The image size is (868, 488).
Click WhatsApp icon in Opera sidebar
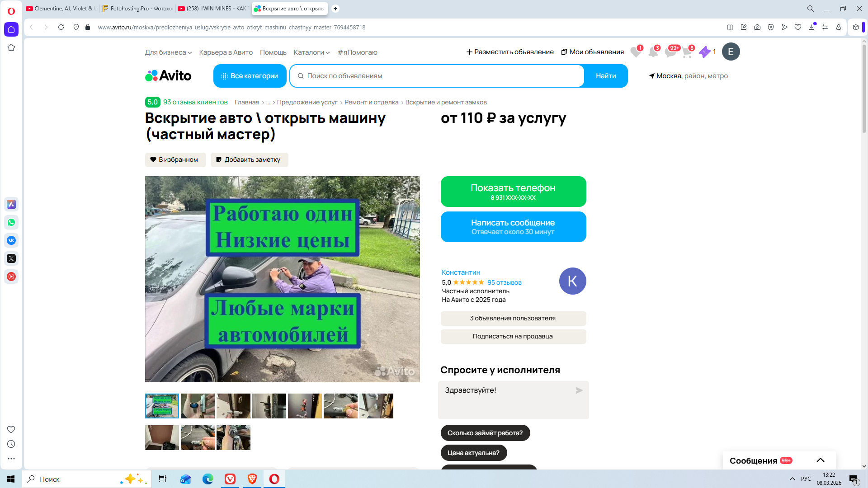coord(11,222)
